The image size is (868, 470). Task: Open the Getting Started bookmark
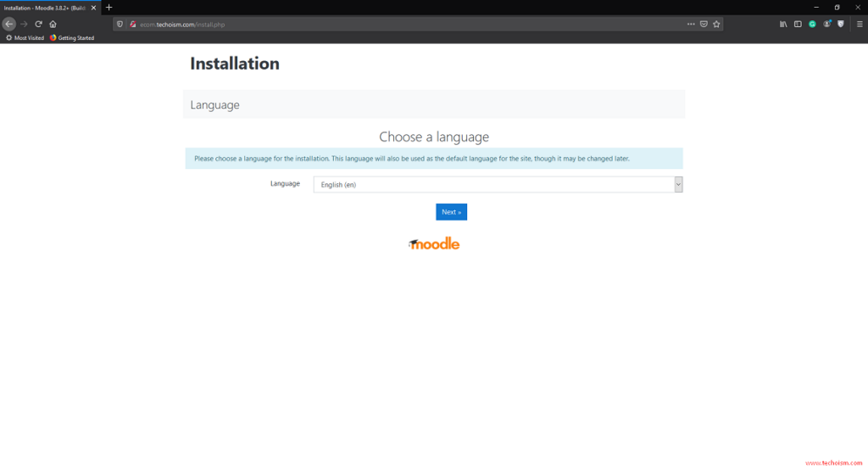[71, 38]
